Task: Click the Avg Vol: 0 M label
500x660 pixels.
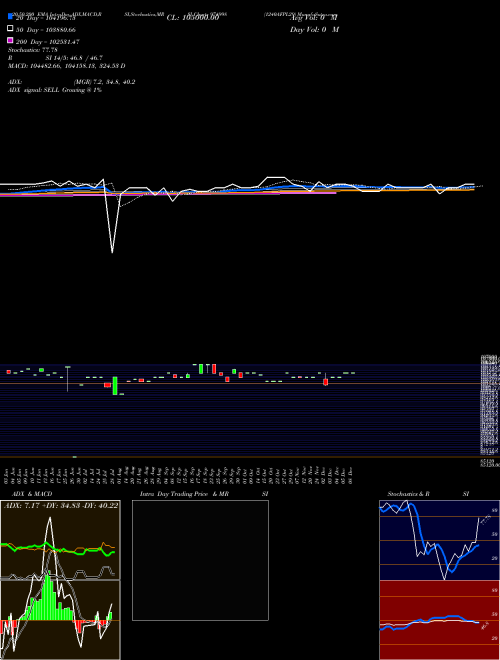Action: [314, 18]
